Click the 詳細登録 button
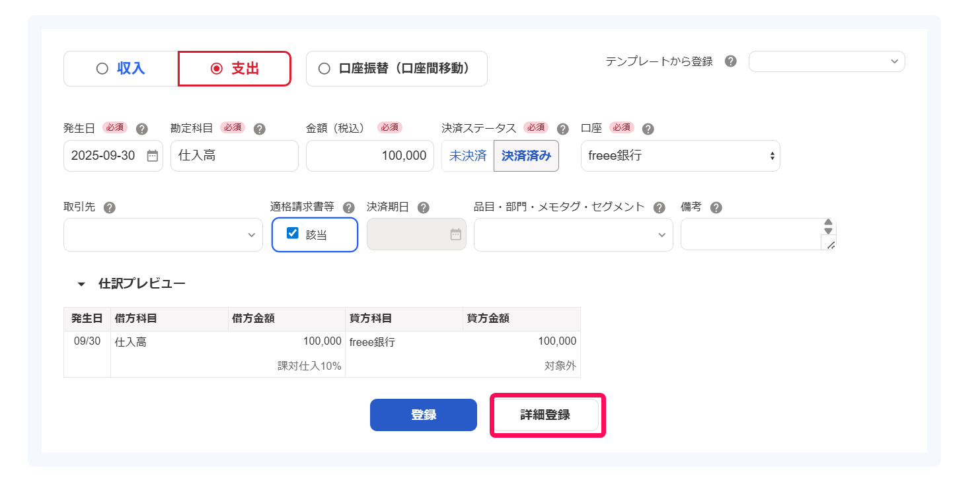This screenshot has height=480, width=980. (545, 415)
